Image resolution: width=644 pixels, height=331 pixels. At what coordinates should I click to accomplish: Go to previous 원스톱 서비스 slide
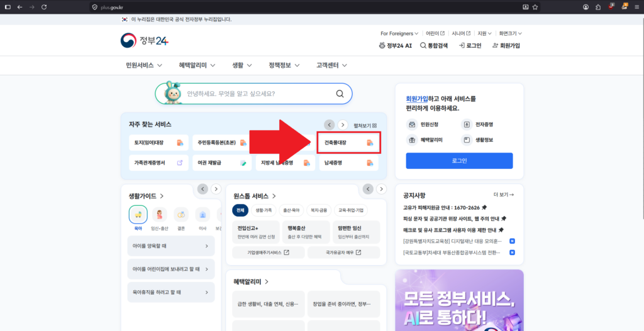368,188
